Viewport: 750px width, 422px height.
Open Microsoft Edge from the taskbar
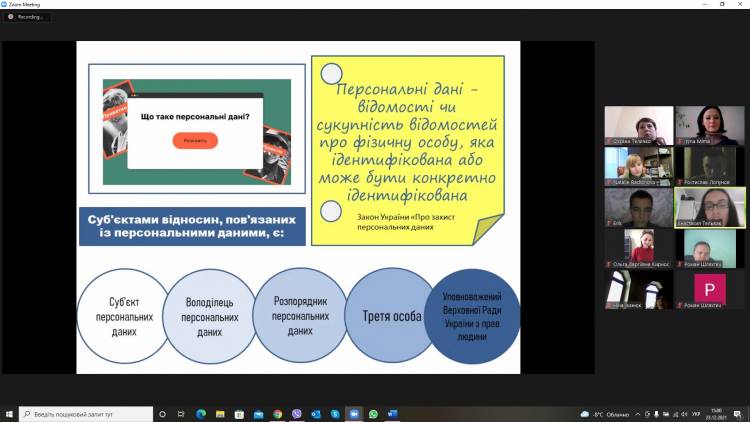pyautogui.click(x=200, y=414)
